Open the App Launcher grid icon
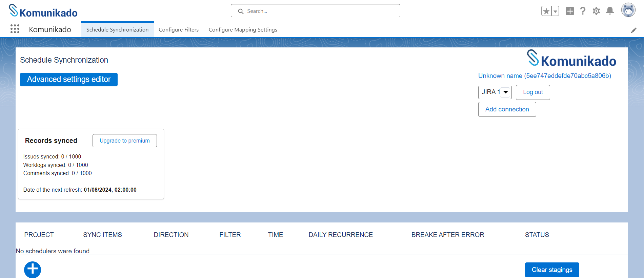The image size is (644, 278). click(x=15, y=29)
